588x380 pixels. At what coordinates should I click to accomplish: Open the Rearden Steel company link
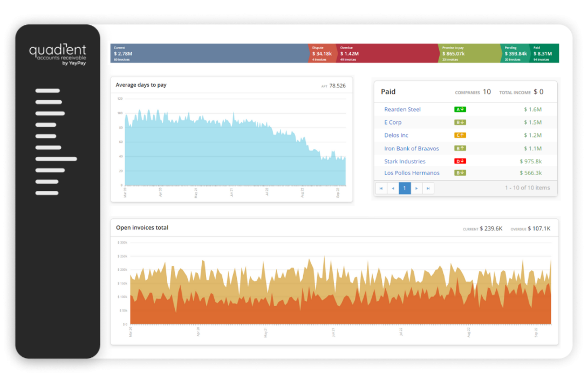(402, 109)
